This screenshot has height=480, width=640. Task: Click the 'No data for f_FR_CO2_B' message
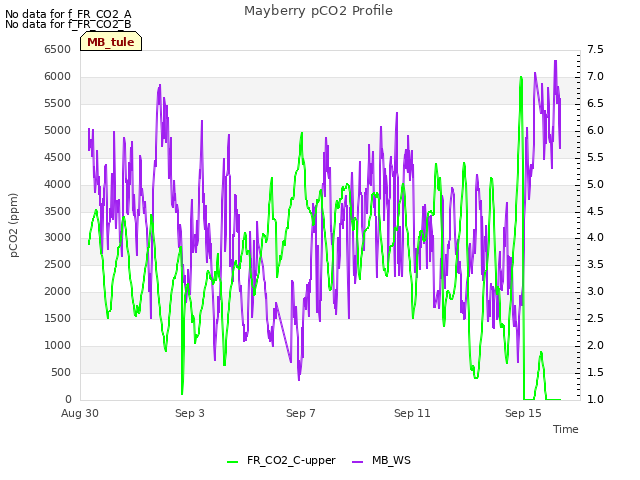68,24
